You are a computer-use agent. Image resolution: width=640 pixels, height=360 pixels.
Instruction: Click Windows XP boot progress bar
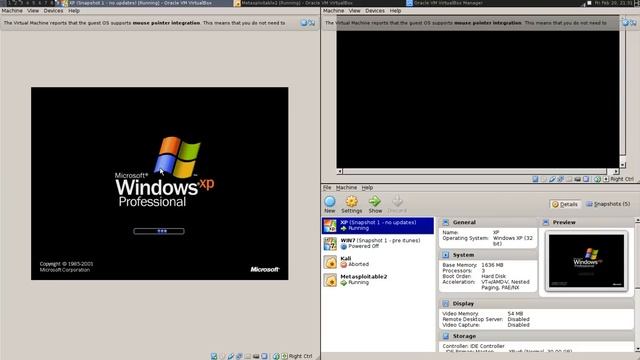[159, 231]
